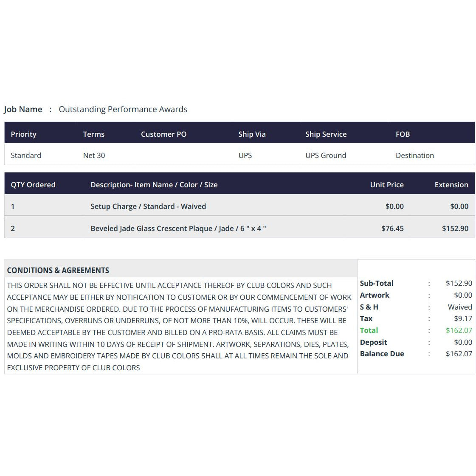Click the UPS Ground ship service cell
This screenshot has width=476, height=476.
326,155
